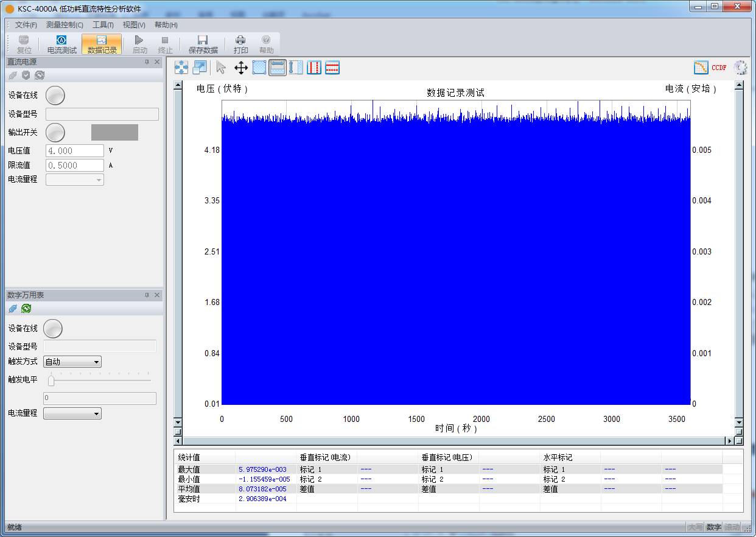
Task: Click the chart title 数据记录测试
Action: (x=455, y=93)
